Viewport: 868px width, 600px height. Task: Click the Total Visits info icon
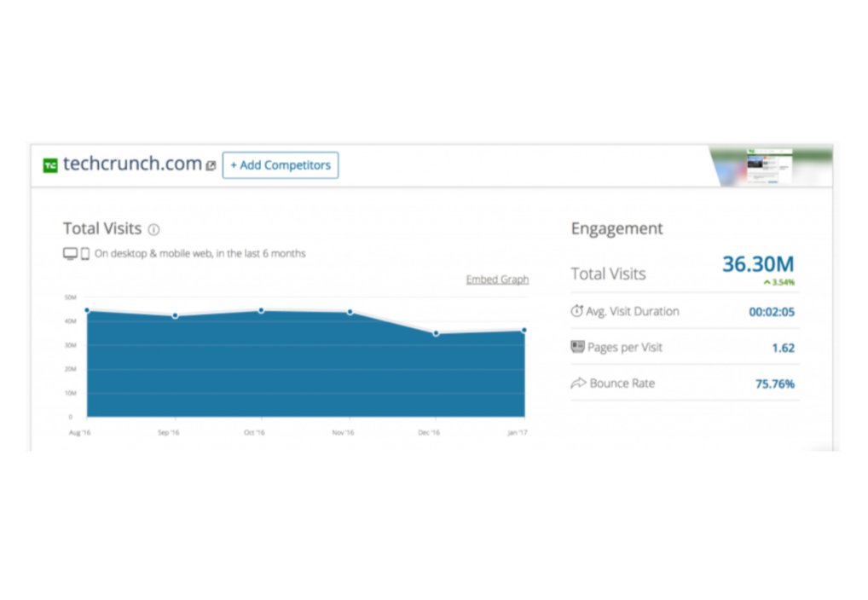coord(153,229)
